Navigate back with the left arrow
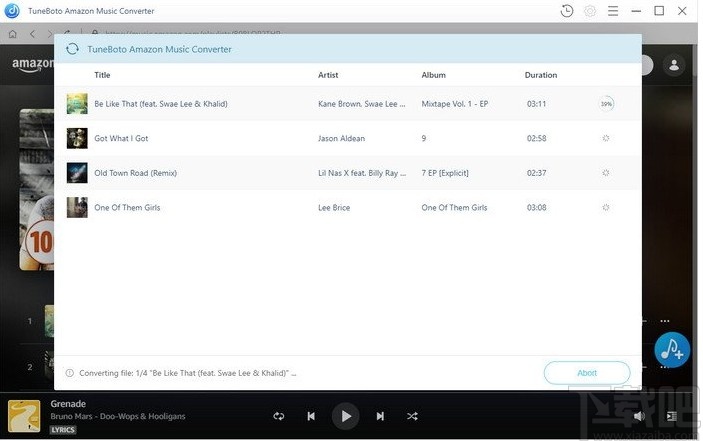703x441 pixels. (32, 34)
